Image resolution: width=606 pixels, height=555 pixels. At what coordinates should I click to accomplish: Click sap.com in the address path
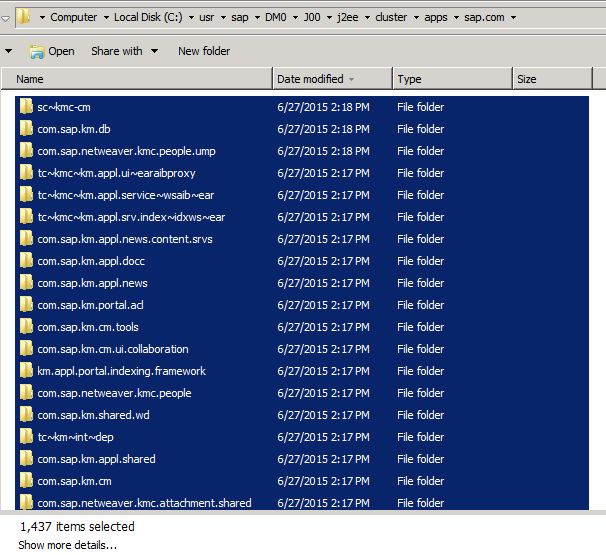click(484, 17)
